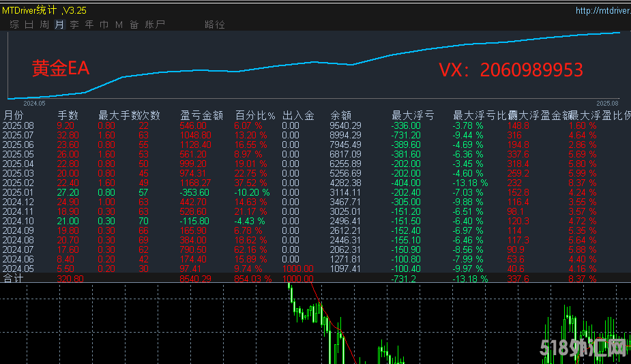Screen dimensions: 631x364
Task: Open the http://mtdriver link
Action: pyautogui.click(x=603, y=10)
